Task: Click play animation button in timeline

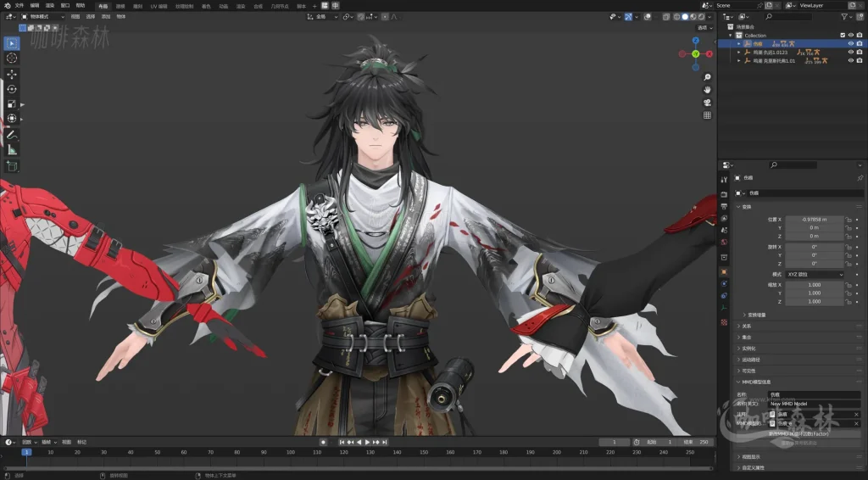Action: click(x=367, y=443)
